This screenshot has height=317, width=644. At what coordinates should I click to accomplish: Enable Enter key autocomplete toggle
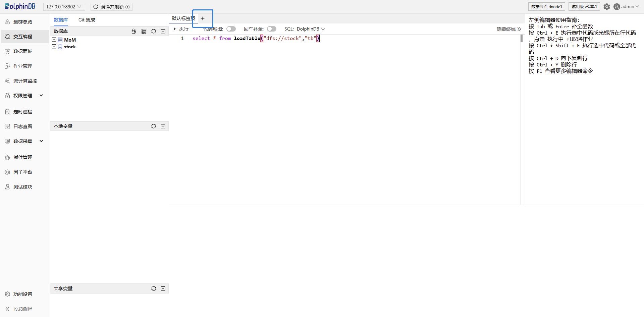(271, 29)
